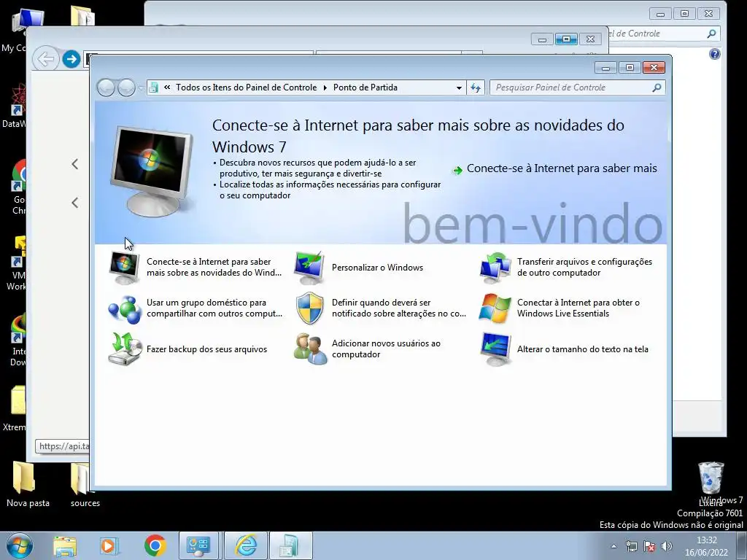Click the Todos os Itens do Painel de Controle breadcrumb

pos(247,87)
